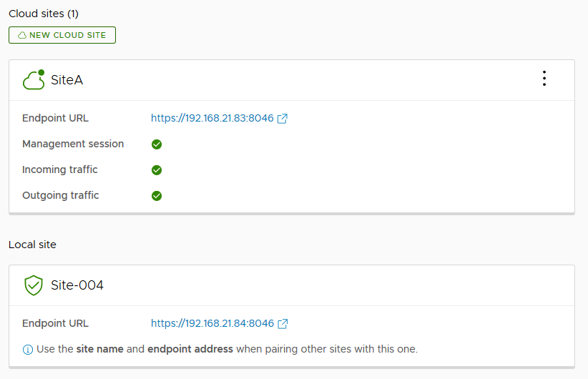Click the Local site section heading
The image size is (588, 379).
pos(32,245)
